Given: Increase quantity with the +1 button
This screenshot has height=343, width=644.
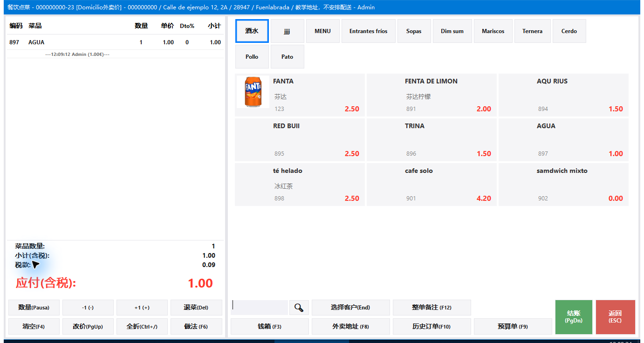Looking at the screenshot, I should (142, 308).
